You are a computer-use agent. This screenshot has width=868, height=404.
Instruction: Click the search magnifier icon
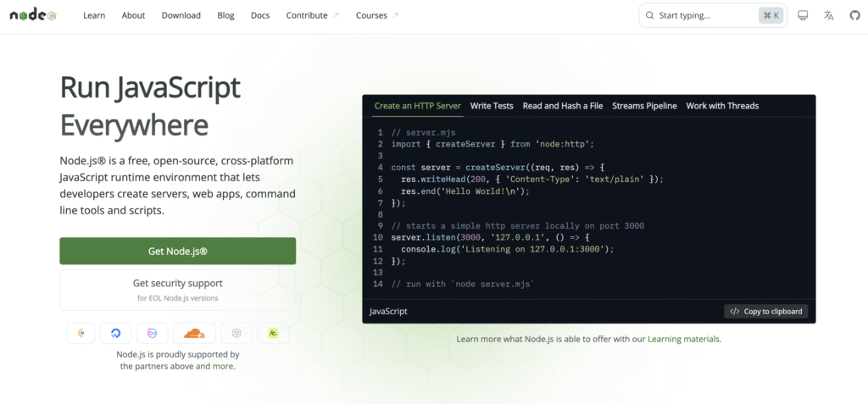(650, 15)
